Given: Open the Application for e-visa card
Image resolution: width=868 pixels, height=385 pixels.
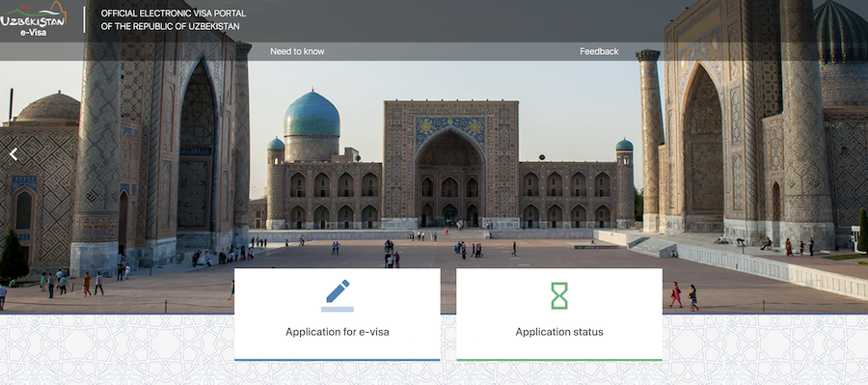Looking at the screenshot, I should click(x=338, y=315).
